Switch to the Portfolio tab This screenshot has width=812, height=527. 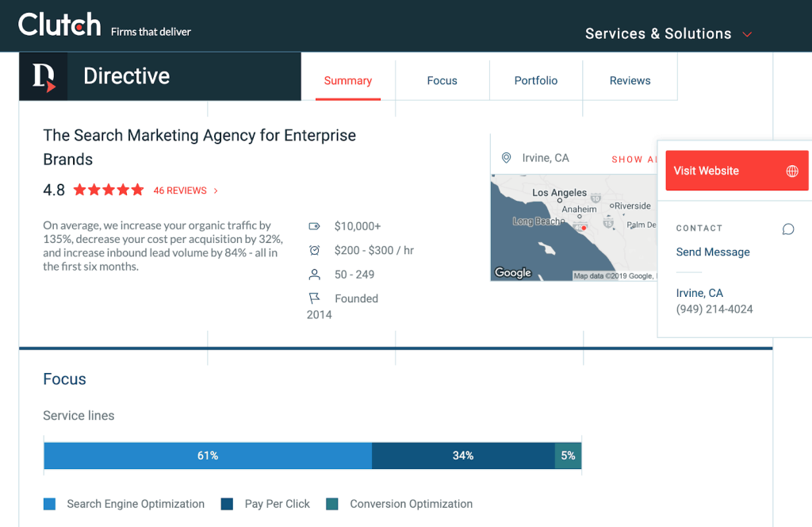pos(535,80)
